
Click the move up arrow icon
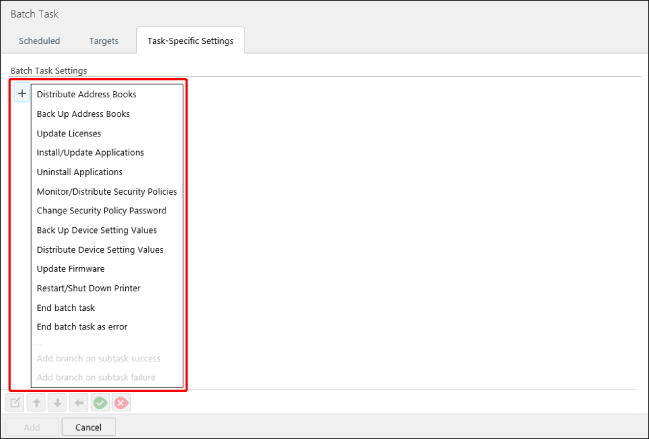[x=37, y=403]
